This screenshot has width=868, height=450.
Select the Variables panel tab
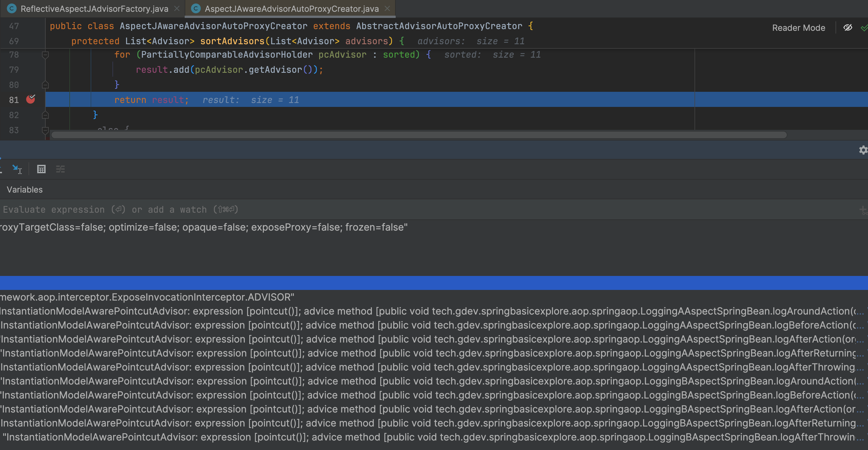[25, 189]
